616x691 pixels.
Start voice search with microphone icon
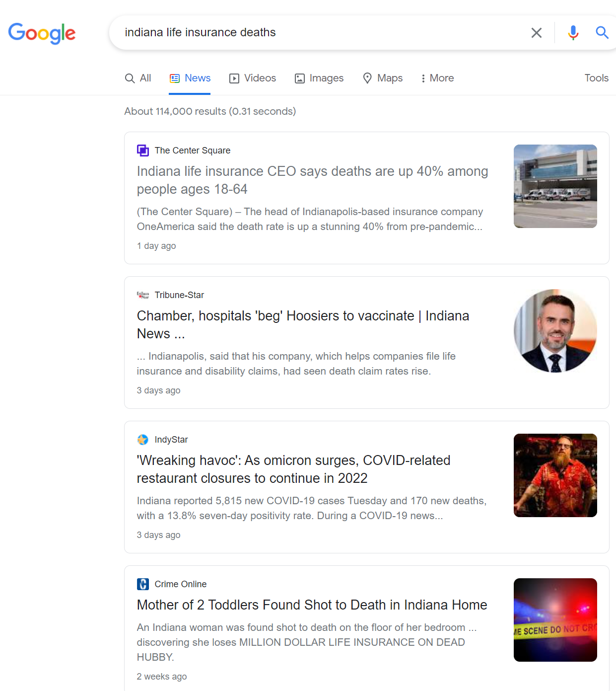pyautogui.click(x=573, y=33)
